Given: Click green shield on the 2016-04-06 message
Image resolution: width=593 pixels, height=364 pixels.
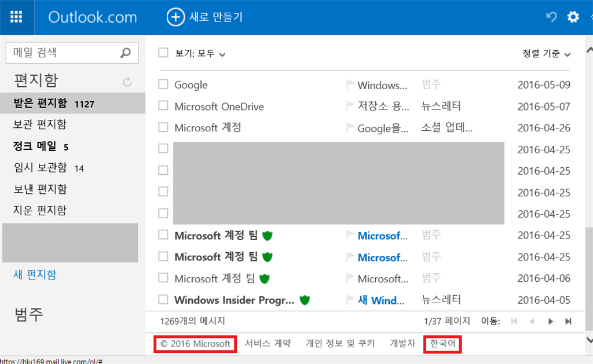Looking at the screenshot, I should 264,278.
